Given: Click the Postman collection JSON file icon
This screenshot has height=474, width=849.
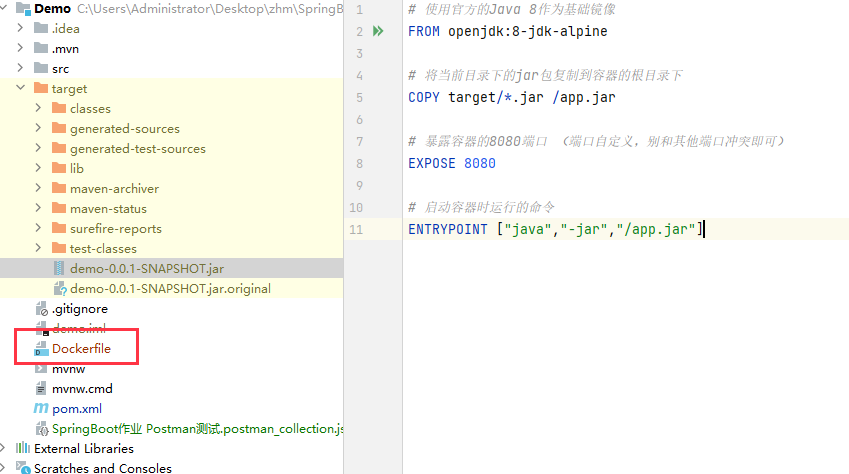Looking at the screenshot, I should (42, 429).
